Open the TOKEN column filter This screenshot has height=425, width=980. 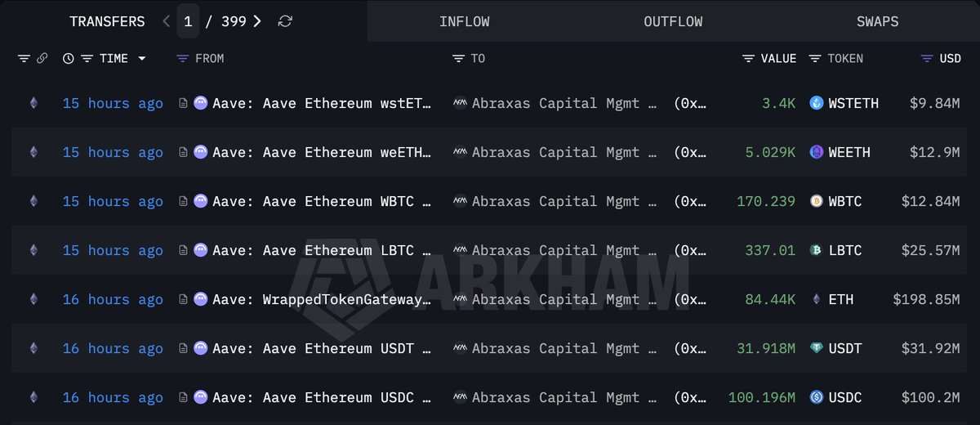coord(815,59)
